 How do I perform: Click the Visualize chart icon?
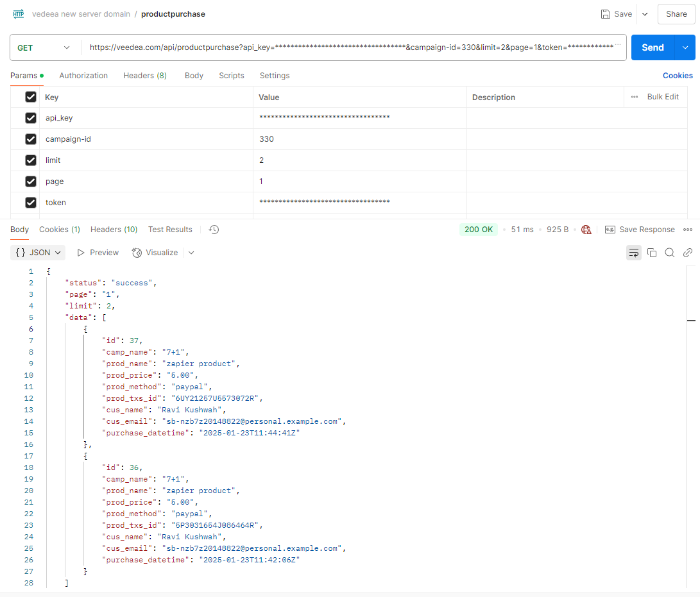pos(137,253)
